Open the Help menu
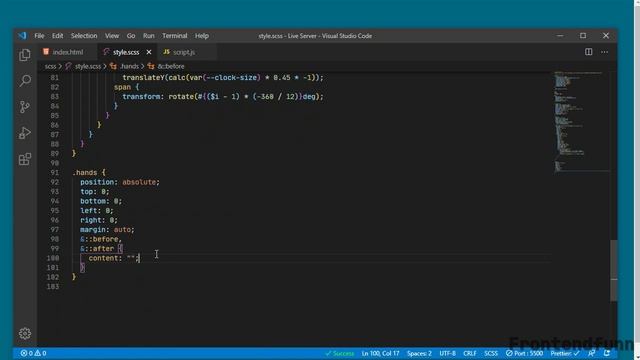The width and height of the screenshot is (640, 360). (x=202, y=36)
